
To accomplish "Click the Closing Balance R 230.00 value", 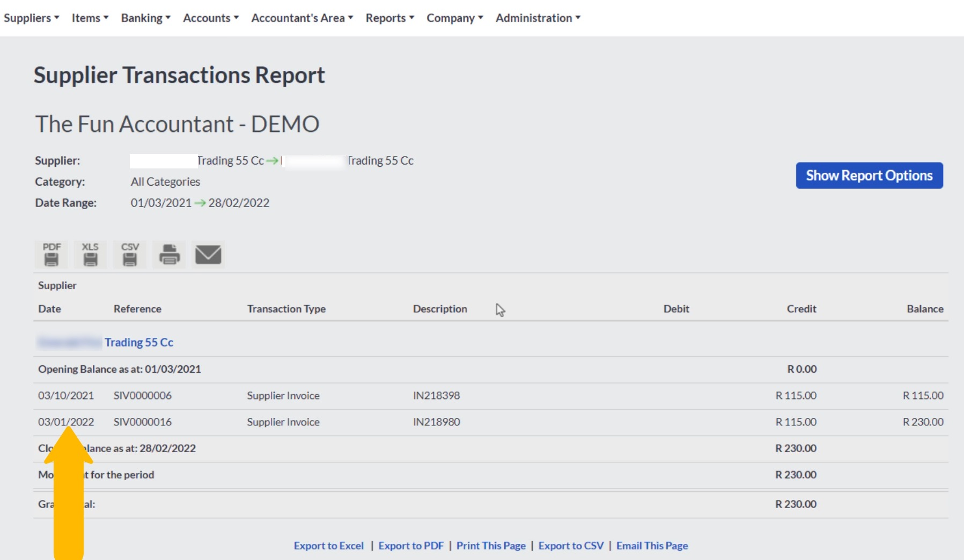I will click(x=796, y=448).
